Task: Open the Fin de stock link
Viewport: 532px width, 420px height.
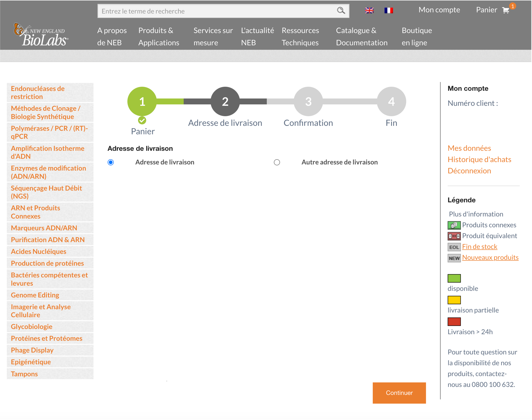Action: point(479,247)
